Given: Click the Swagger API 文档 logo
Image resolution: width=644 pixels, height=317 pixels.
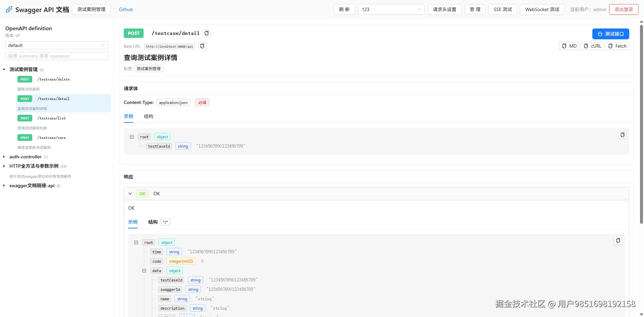Looking at the screenshot, I should pos(37,9).
